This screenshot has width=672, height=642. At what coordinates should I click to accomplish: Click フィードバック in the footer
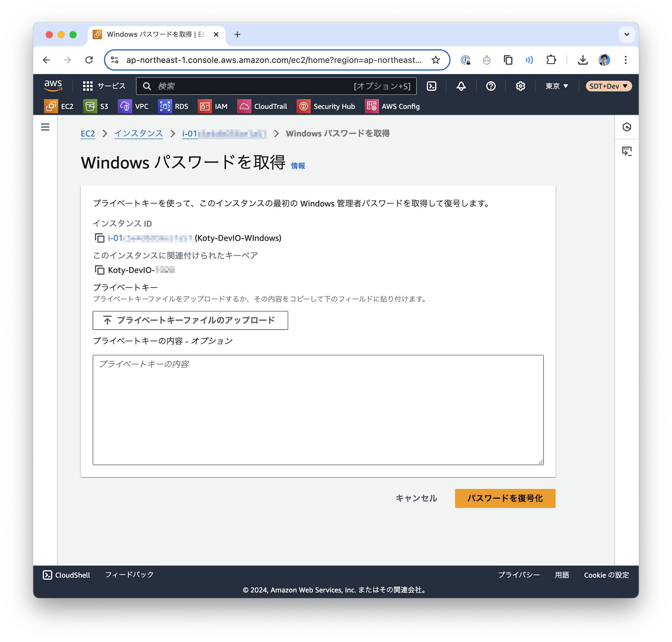click(129, 575)
